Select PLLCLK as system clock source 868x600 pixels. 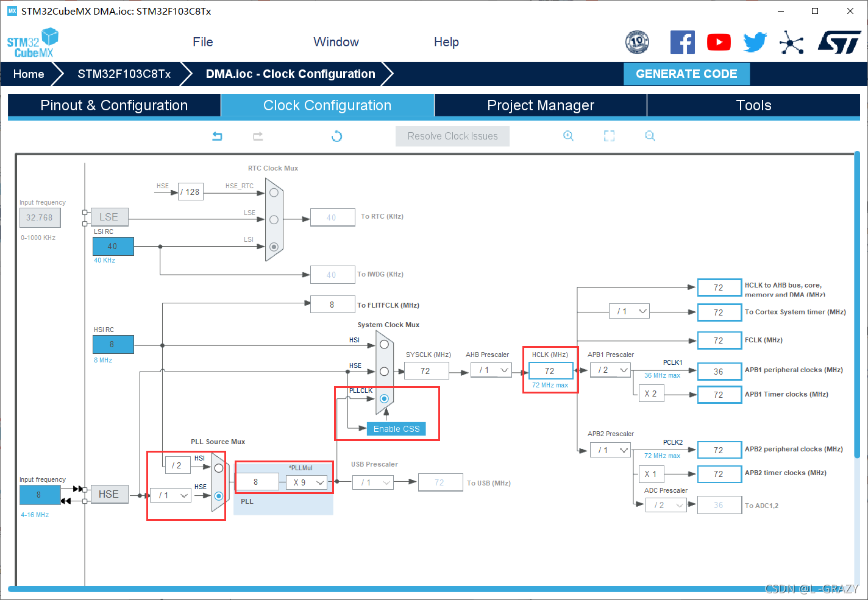384,398
